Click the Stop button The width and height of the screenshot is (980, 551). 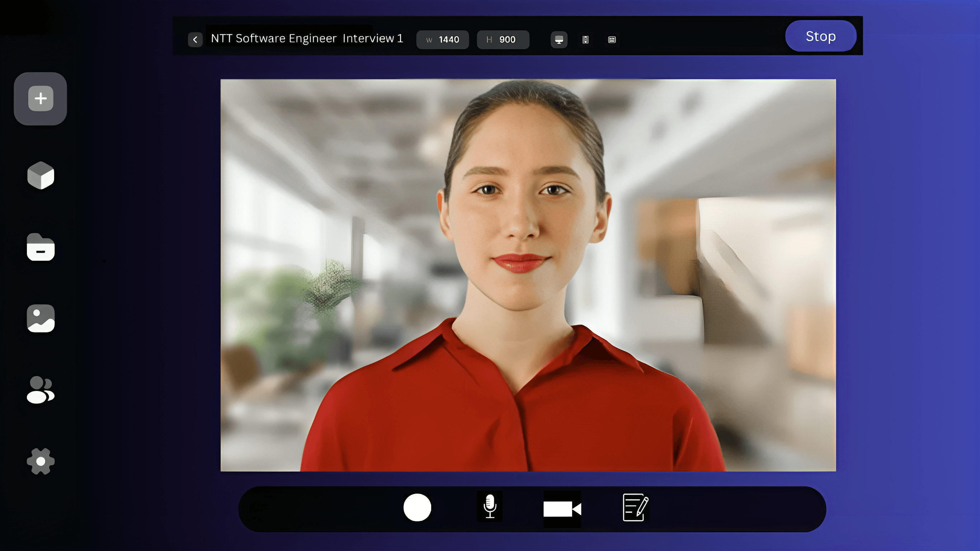point(821,36)
